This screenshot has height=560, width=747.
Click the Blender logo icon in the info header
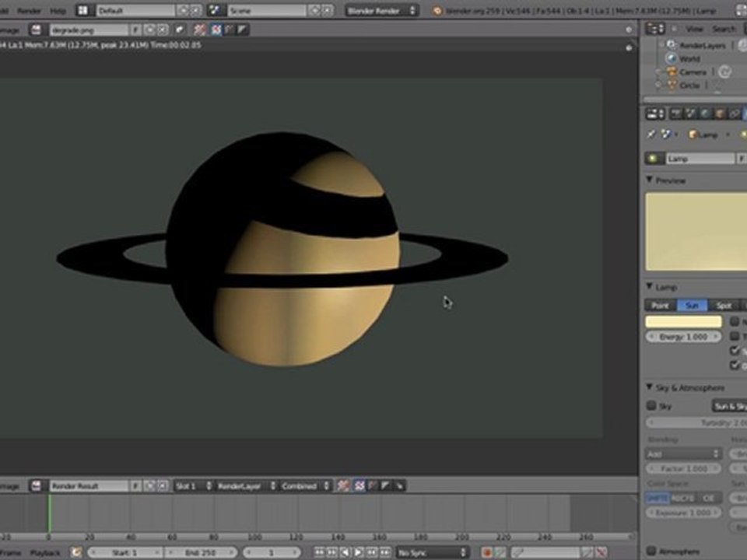point(437,10)
